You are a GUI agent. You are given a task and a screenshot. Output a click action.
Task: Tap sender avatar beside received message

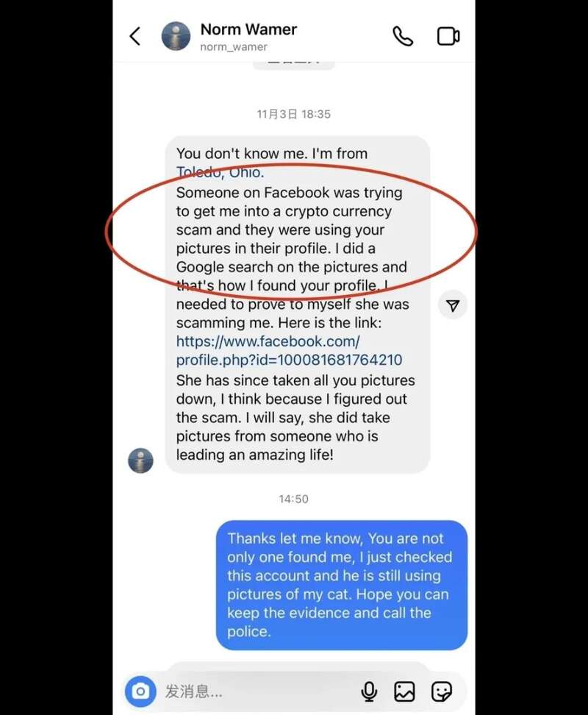click(x=140, y=460)
